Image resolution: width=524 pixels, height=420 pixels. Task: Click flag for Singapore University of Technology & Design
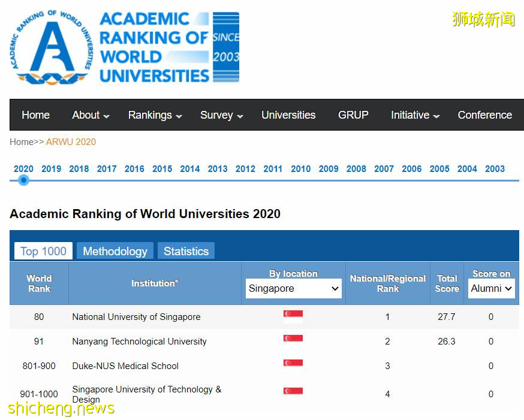[293, 391]
